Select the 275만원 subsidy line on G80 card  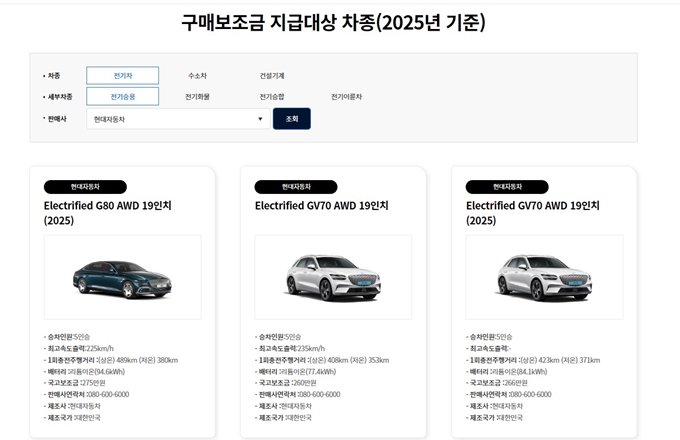click(x=75, y=383)
